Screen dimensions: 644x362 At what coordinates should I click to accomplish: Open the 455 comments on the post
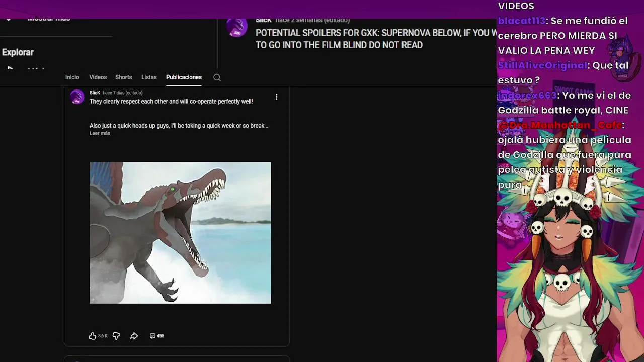coord(157,336)
